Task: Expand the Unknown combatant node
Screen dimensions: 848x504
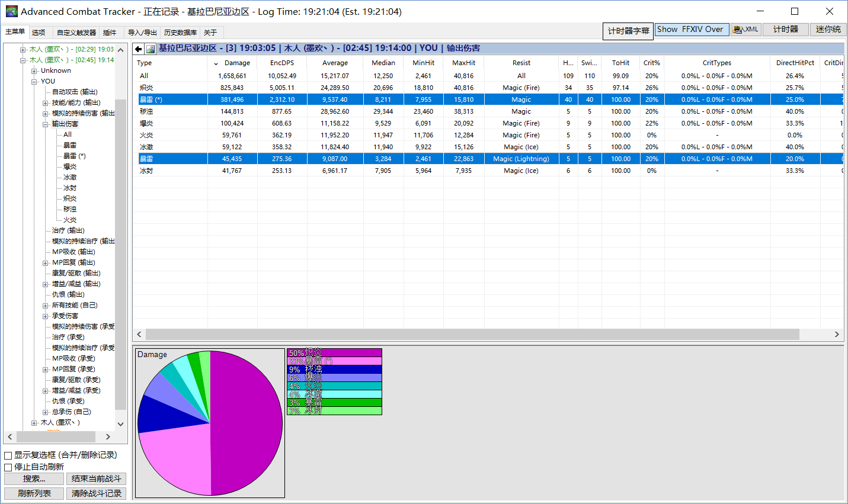Action: pos(34,71)
